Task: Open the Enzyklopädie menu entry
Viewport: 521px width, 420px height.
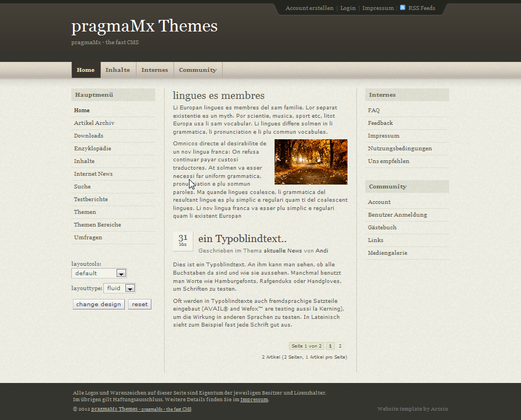Action: 93,149
